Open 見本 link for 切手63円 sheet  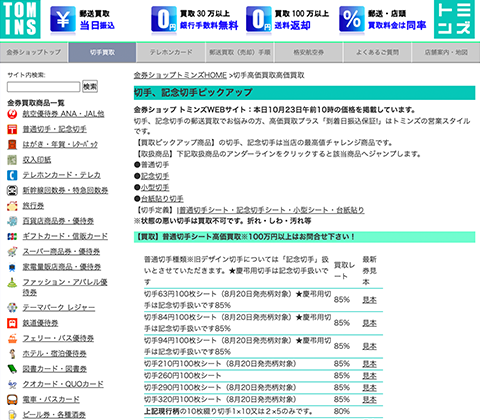[x=369, y=300]
